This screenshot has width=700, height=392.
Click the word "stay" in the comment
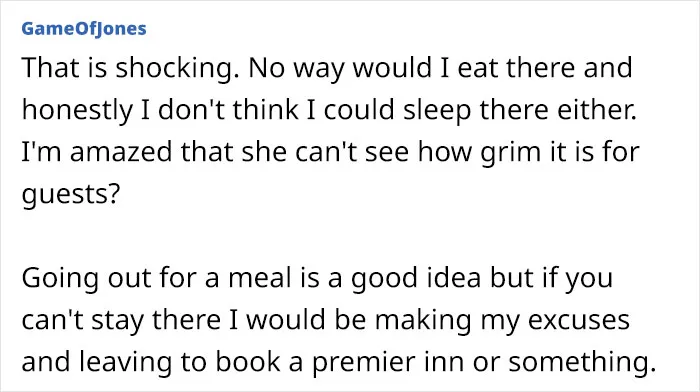(118, 321)
